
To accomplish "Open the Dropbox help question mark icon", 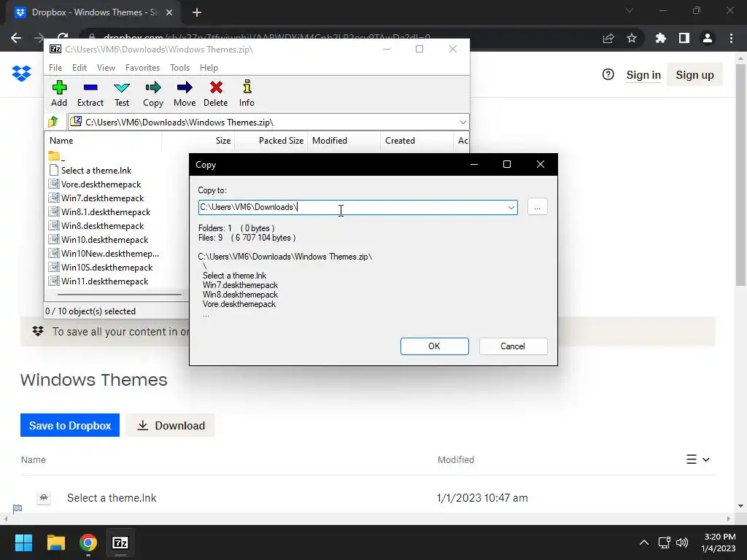I will pyautogui.click(x=608, y=74).
